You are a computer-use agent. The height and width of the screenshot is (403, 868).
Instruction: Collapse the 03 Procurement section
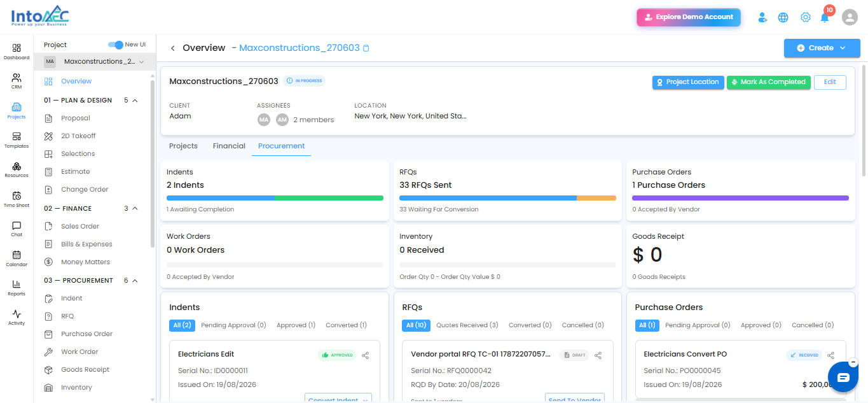click(135, 281)
